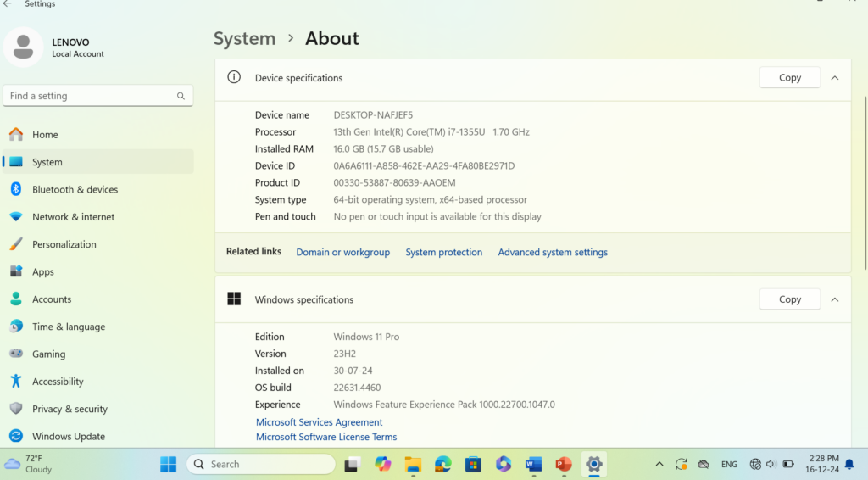The height and width of the screenshot is (480, 868).
Task: Click the Privacy & security shield icon
Action: [x=15, y=409]
